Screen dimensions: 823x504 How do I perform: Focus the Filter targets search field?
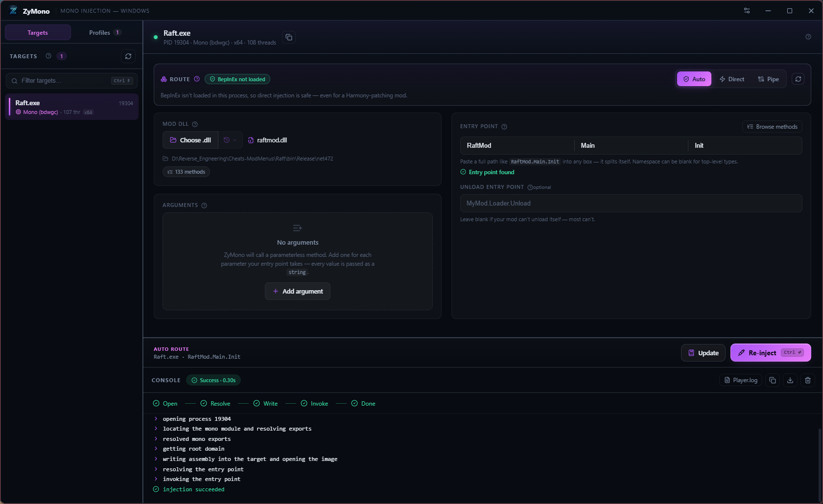[x=71, y=81]
